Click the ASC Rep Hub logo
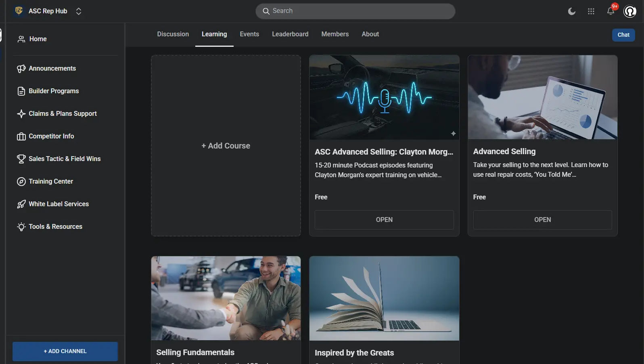 pyautogui.click(x=19, y=11)
